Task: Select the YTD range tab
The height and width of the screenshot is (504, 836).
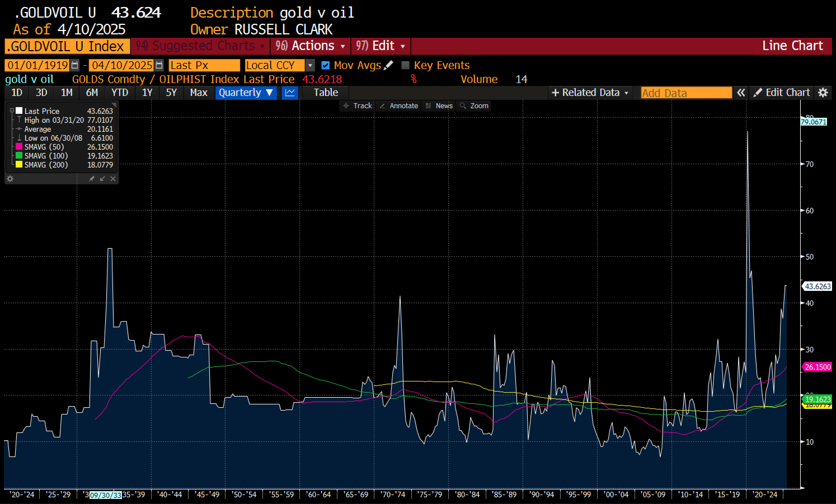Action: 119,93
